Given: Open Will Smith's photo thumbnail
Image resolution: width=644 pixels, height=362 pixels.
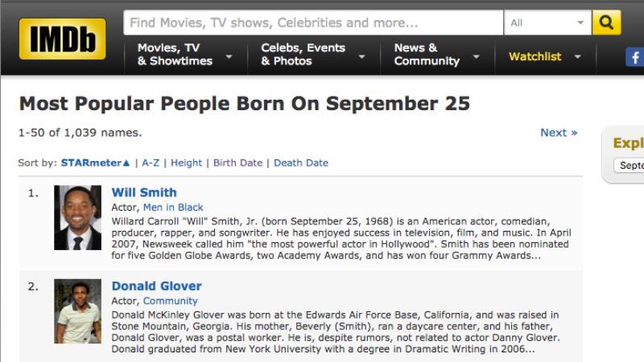Looking at the screenshot, I should [77, 217].
